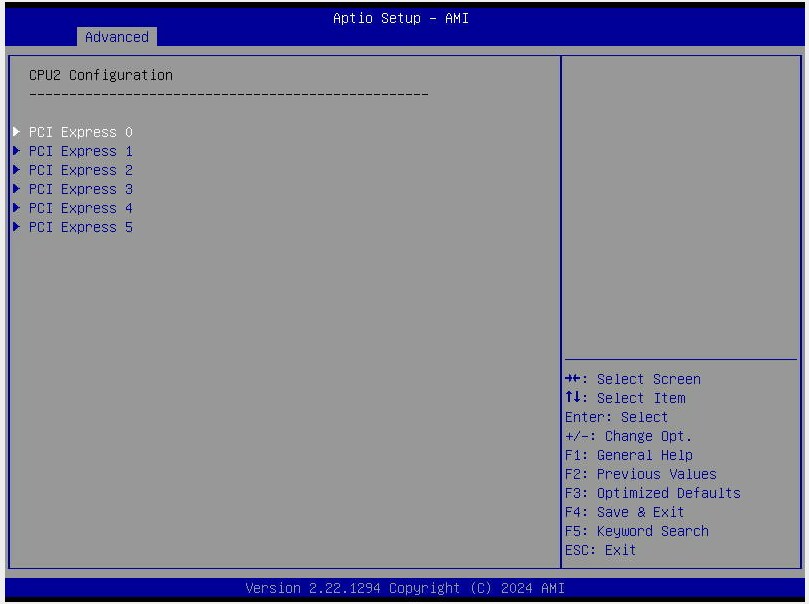
Task: Click the →← Select Screen arrow indicator
Action: point(575,378)
